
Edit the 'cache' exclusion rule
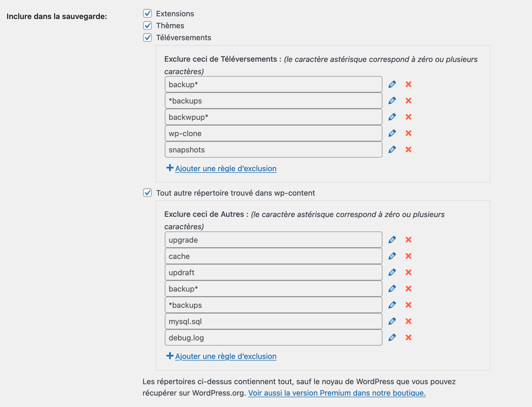coord(392,256)
